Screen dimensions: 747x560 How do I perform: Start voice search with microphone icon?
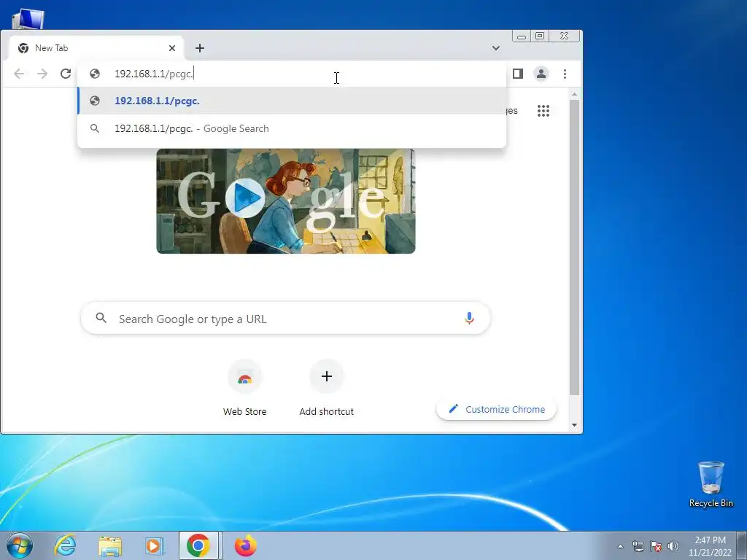click(x=469, y=319)
